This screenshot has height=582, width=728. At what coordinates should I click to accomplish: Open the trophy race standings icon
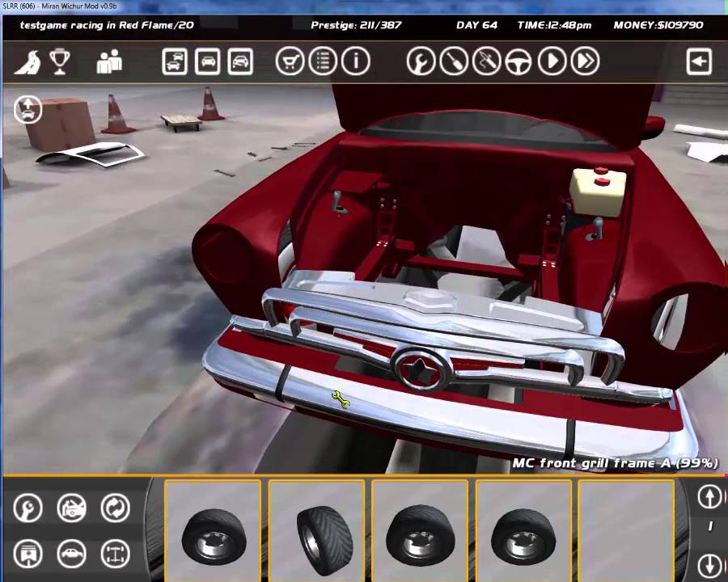click(x=59, y=61)
